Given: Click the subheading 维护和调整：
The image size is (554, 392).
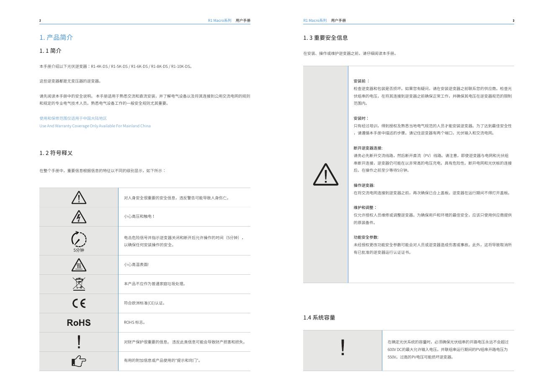Looking at the screenshot, I should (365, 207).
